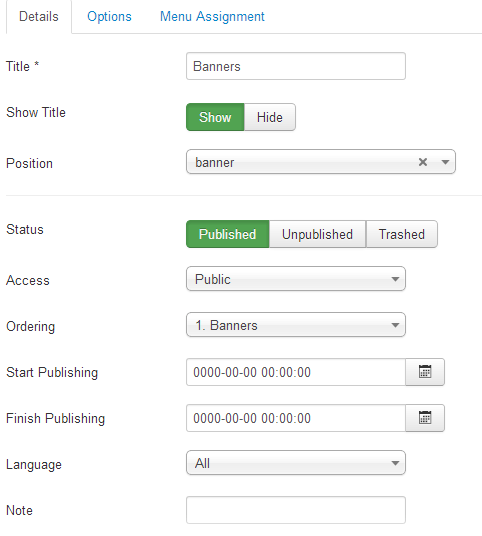Click the Start Publishing date field
Image resolution: width=482 pixels, height=536 pixels.
coord(296,372)
